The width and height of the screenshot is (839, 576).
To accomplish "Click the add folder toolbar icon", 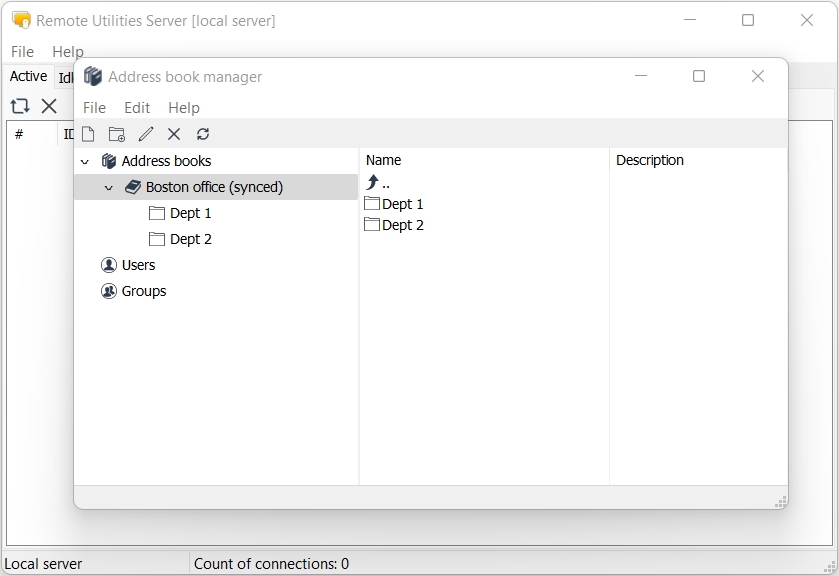I will (x=117, y=134).
